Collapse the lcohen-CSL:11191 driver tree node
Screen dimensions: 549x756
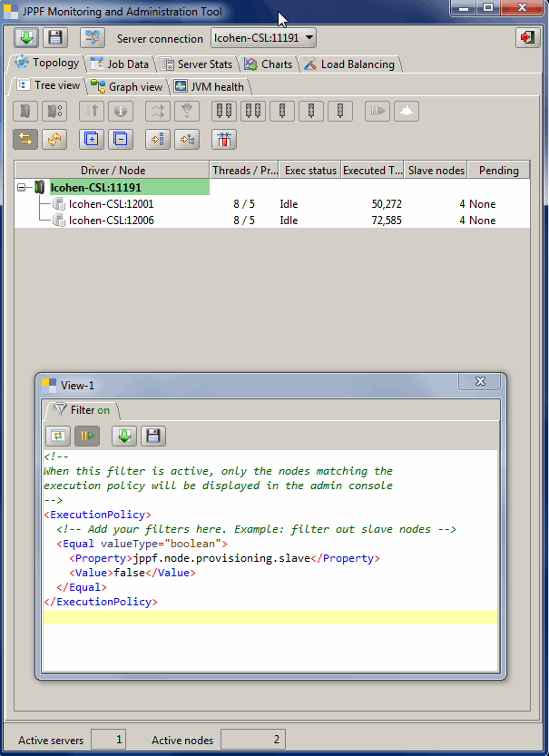click(22, 187)
